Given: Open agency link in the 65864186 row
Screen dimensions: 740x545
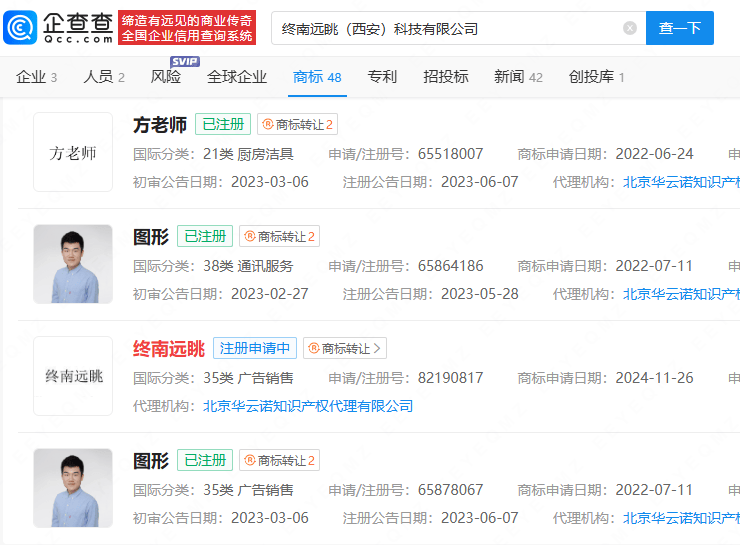Looking at the screenshot, I should [681, 294].
